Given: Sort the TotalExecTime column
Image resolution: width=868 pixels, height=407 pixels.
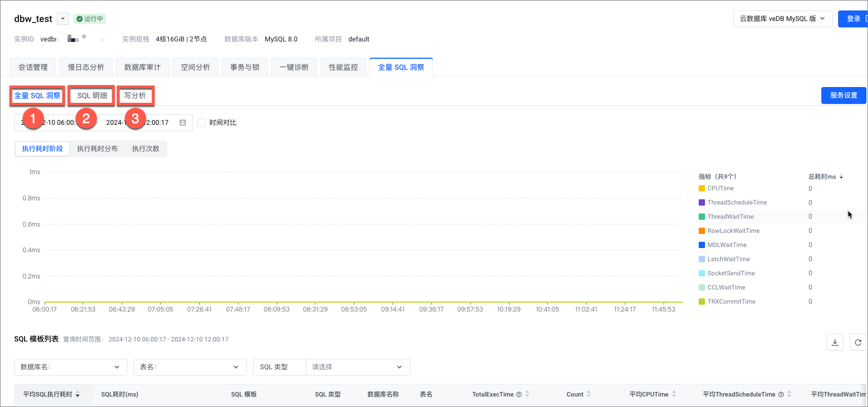Looking at the screenshot, I should (x=527, y=394).
